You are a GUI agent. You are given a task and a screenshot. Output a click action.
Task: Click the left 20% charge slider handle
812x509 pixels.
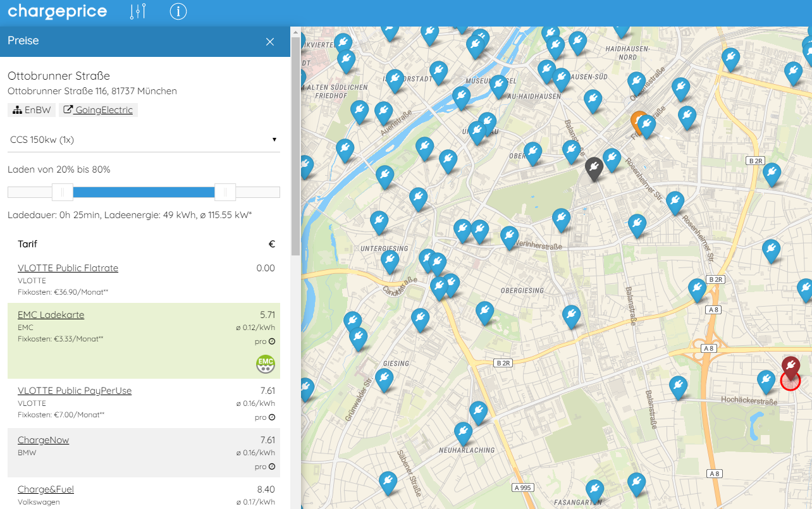pyautogui.click(x=63, y=192)
